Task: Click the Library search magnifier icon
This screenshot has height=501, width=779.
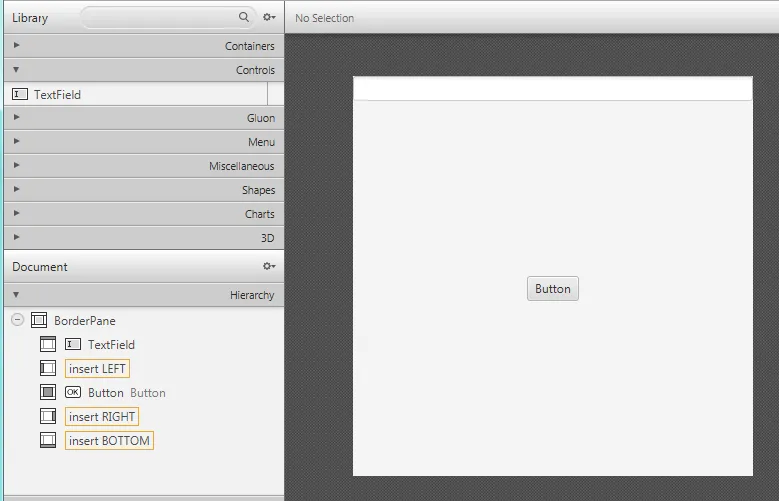Action: click(243, 17)
